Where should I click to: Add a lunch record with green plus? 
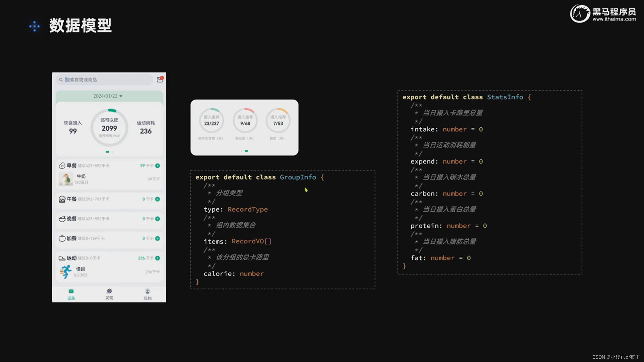point(157,199)
